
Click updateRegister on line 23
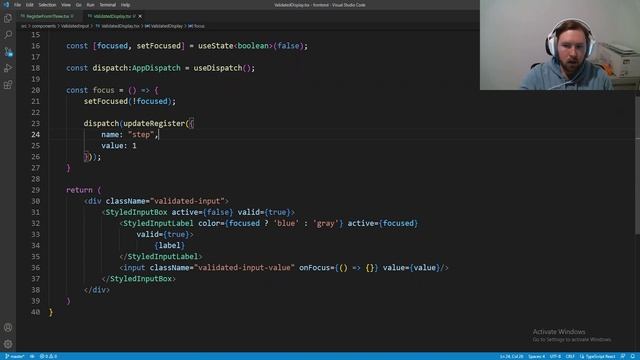pyautogui.click(x=154, y=124)
